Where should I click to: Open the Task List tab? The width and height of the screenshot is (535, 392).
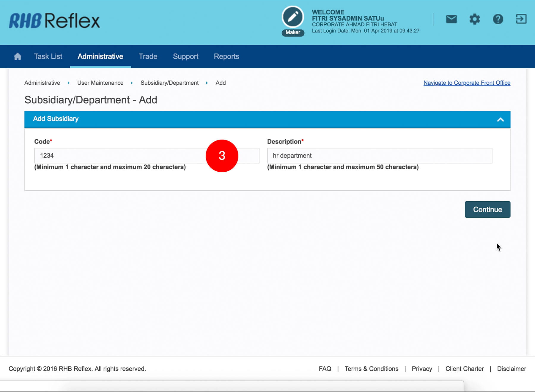pyautogui.click(x=48, y=56)
